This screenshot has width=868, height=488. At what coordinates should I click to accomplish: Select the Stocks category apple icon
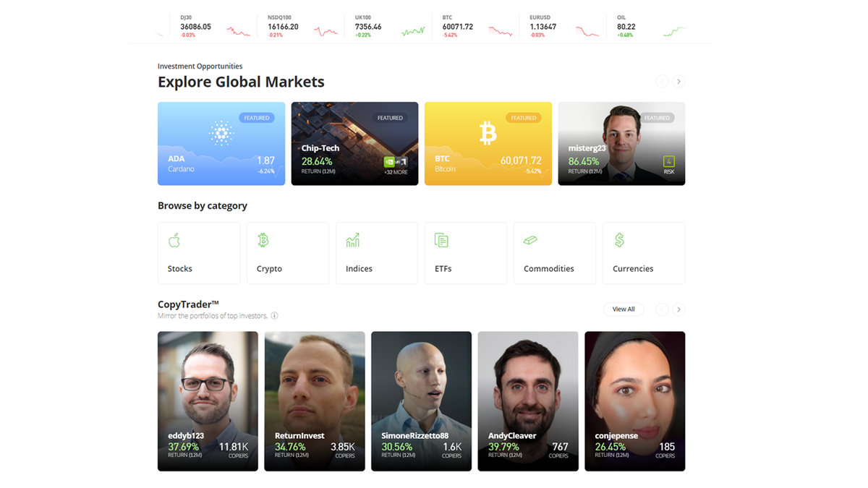174,239
